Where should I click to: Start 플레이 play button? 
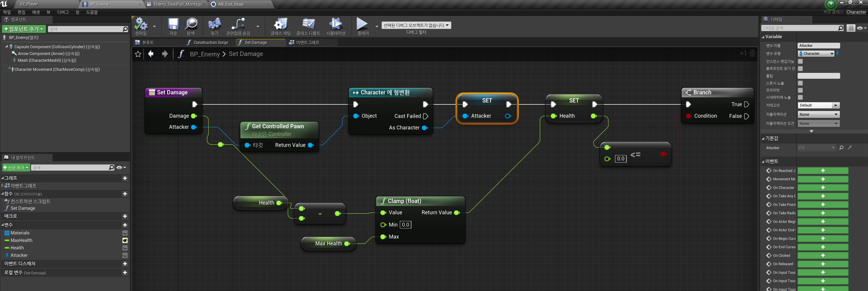(x=363, y=26)
